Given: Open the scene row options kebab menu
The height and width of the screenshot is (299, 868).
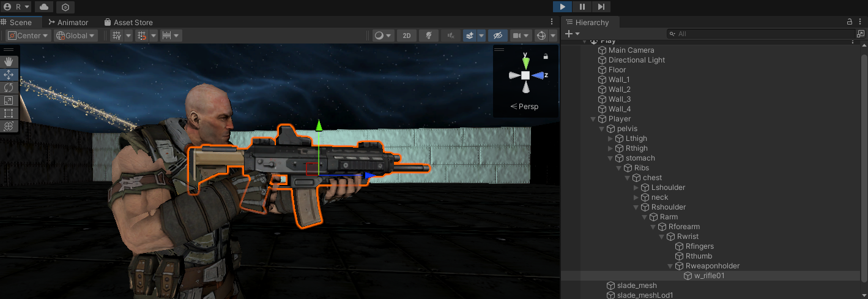Looking at the screenshot, I should coord(853,42).
